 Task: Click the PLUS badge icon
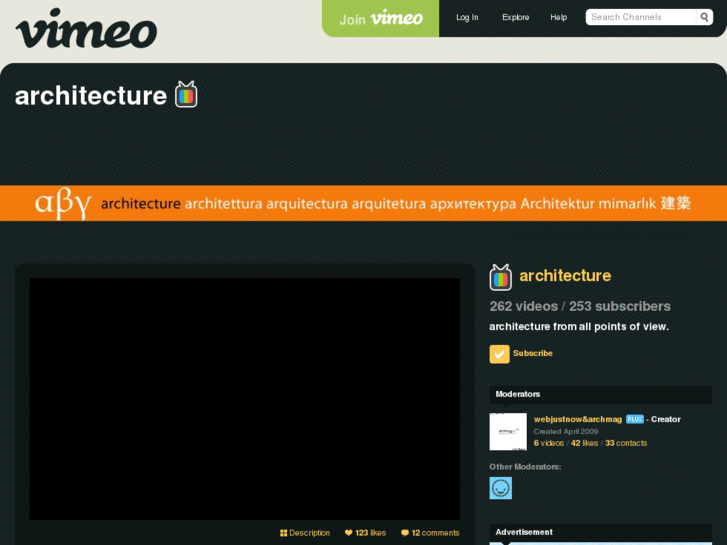coord(635,419)
